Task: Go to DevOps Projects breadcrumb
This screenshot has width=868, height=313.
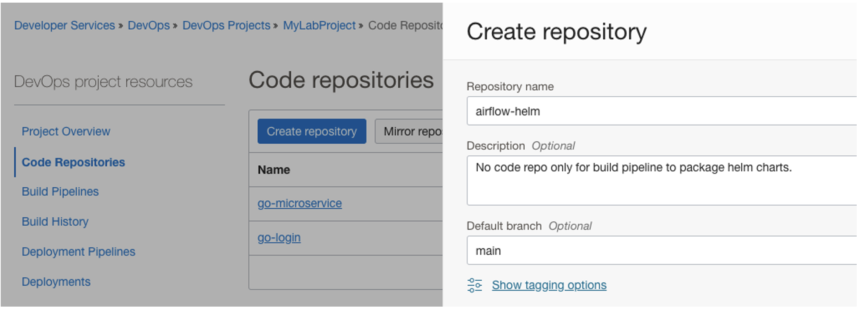Action: (x=226, y=25)
